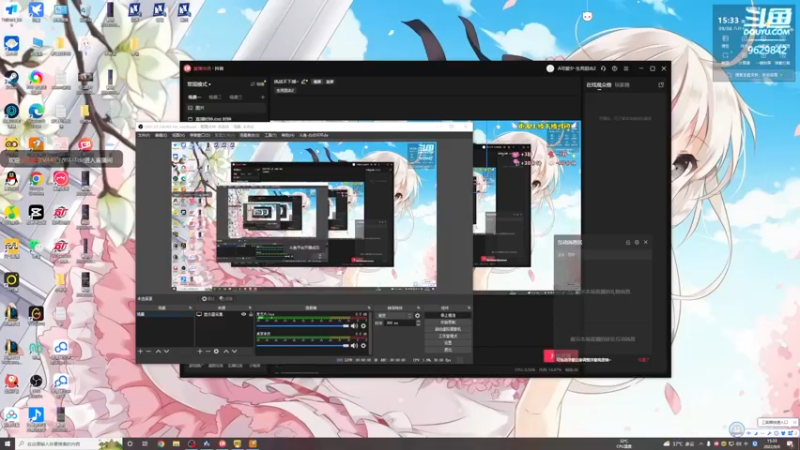Viewport: 800px width, 450px height.
Task: Move source down in OBS sources panel
Action: (234, 352)
